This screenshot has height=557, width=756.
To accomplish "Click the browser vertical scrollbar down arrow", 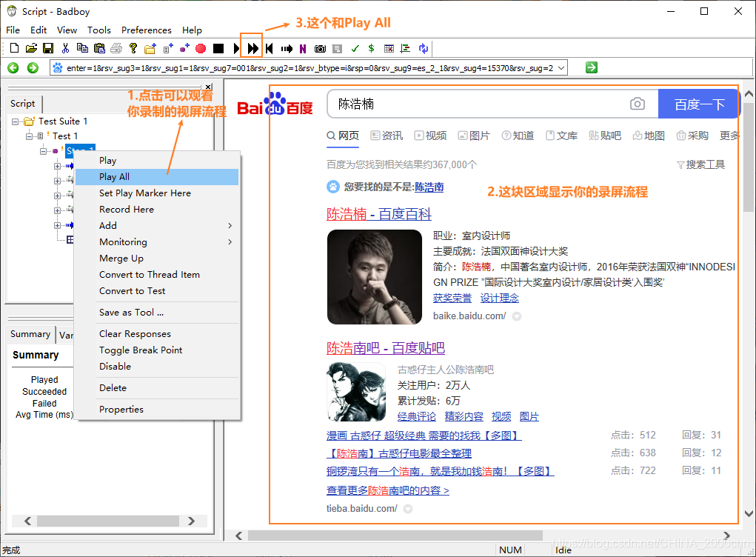I will pos(749,514).
